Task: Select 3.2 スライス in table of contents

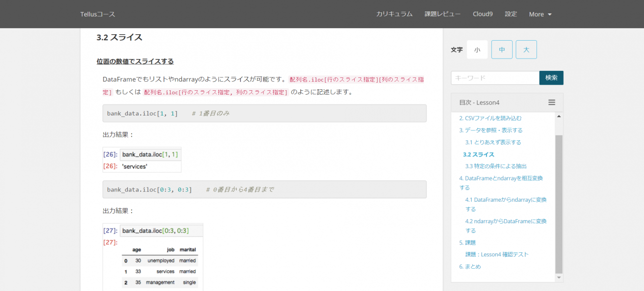Action: [479, 154]
